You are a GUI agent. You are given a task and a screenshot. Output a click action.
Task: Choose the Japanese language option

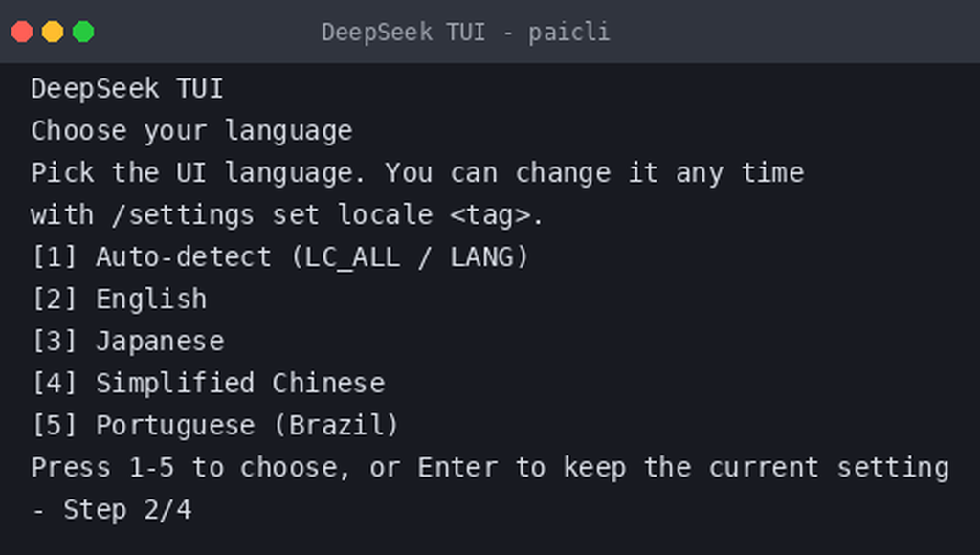point(127,341)
